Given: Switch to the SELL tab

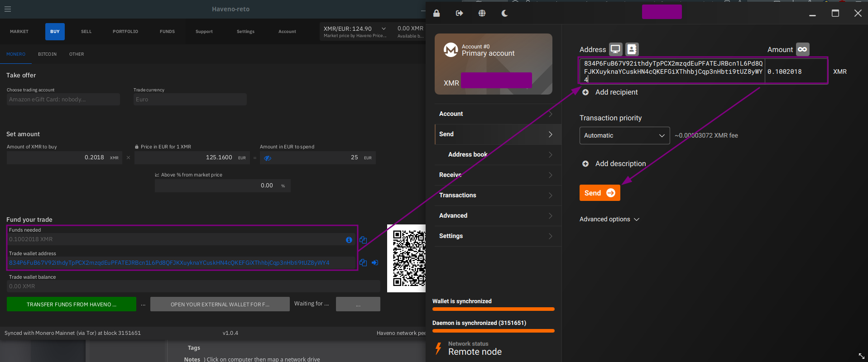Looking at the screenshot, I should point(86,32).
